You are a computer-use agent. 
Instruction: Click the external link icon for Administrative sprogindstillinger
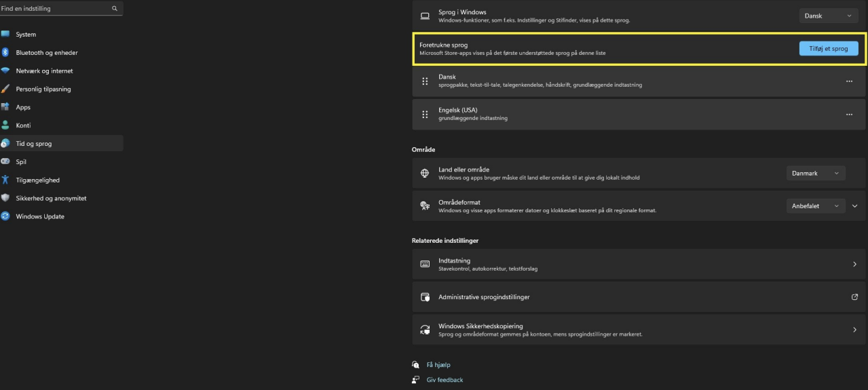click(854, 297)
